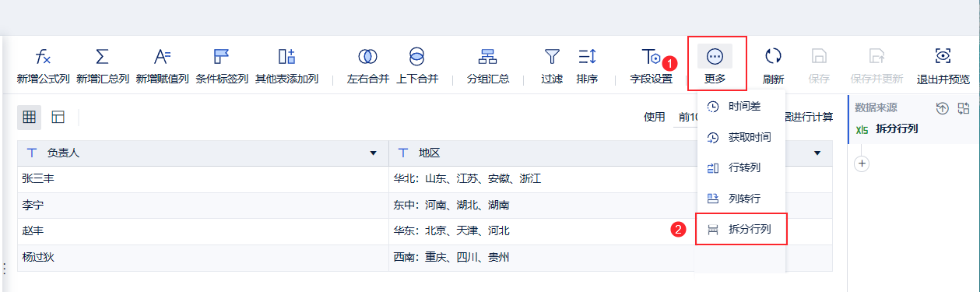The image size is (980, 292).
Task: Click the 刷新 refresh icon
Action: click(773, 57)
